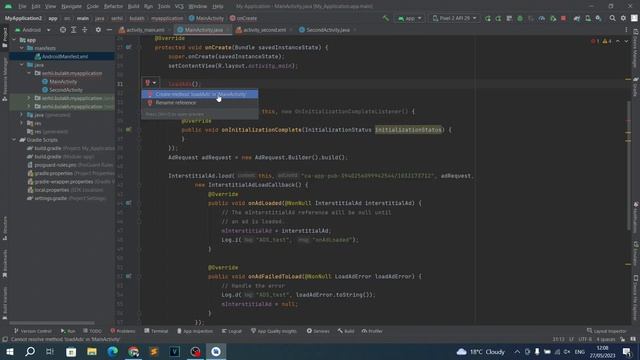640x360 pixels.
Task: Collapse the manifests folder
Action: coord(22,48)
